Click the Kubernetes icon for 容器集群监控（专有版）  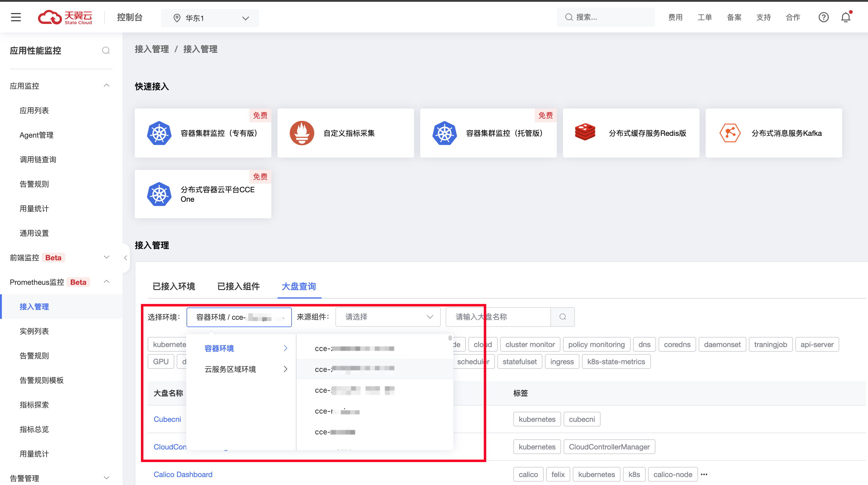pos(159,133)
